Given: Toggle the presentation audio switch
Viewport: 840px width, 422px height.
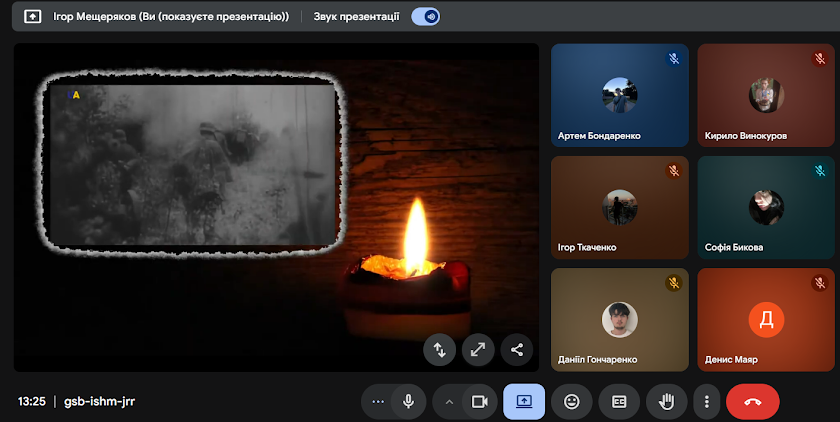Looking at the screenshot, I should (x=426, y=17).
